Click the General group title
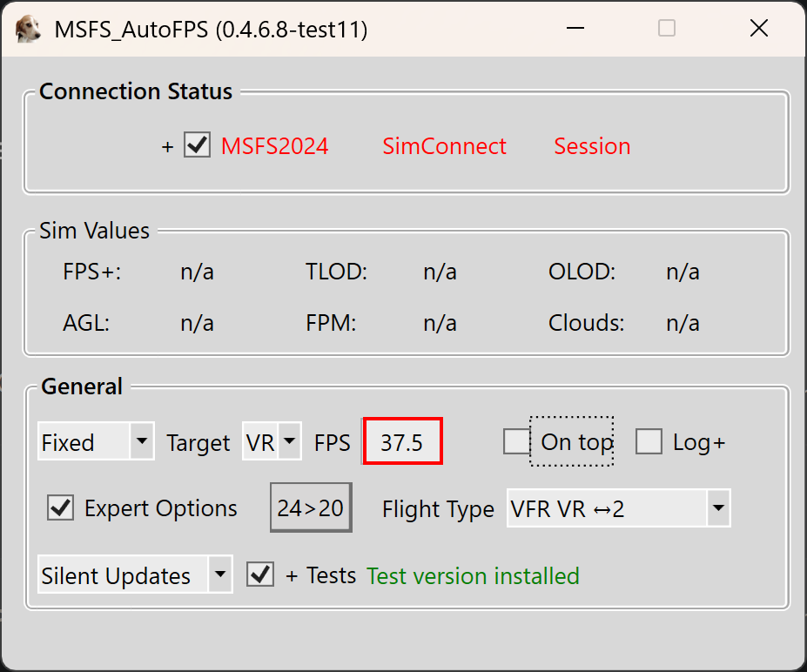Screen dimensions: 807x672 point(82,386)
